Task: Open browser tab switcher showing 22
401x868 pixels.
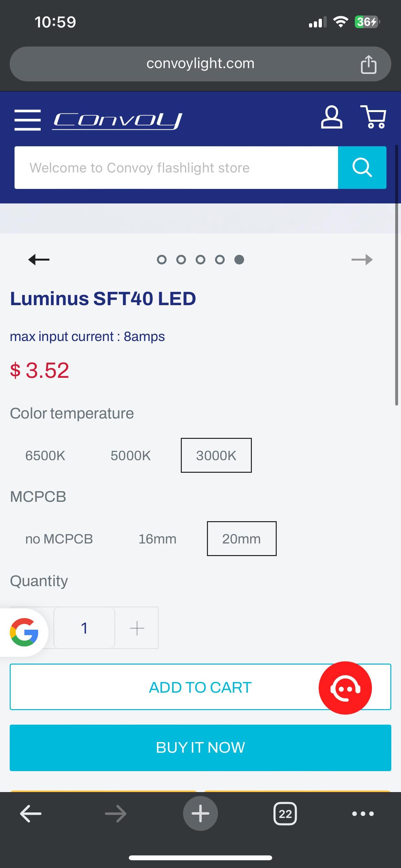Action: pyautogui.click(x=285, y=813)
